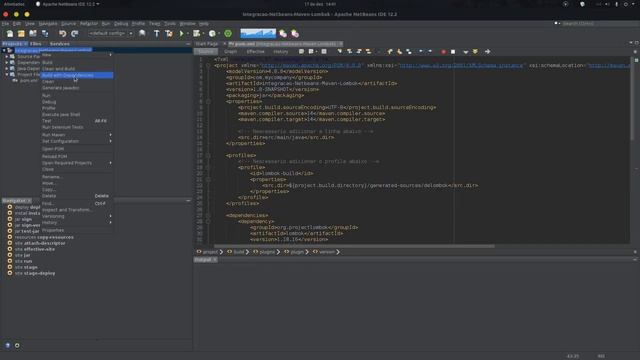Click the green Run Project icon
This screenshot has height=360, width=640.
pos(181,33)
